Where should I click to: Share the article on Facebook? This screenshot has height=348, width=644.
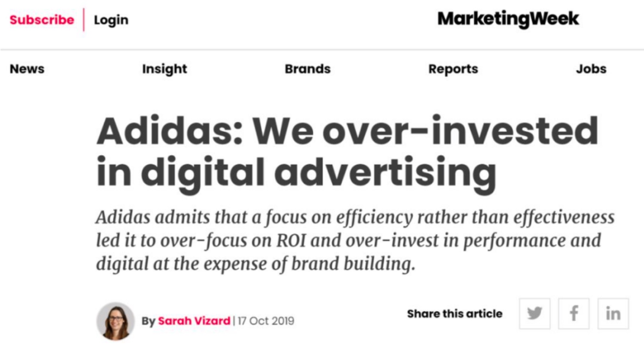(574, 314)
